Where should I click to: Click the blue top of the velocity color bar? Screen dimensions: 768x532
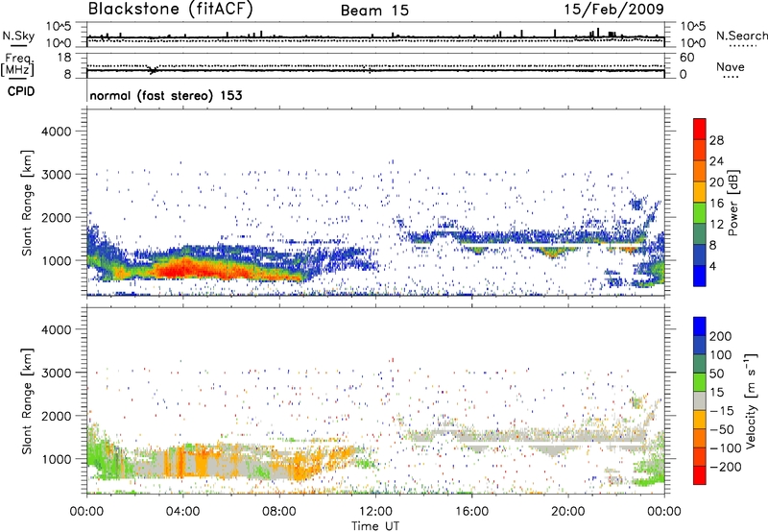click(x=700, y=326)
